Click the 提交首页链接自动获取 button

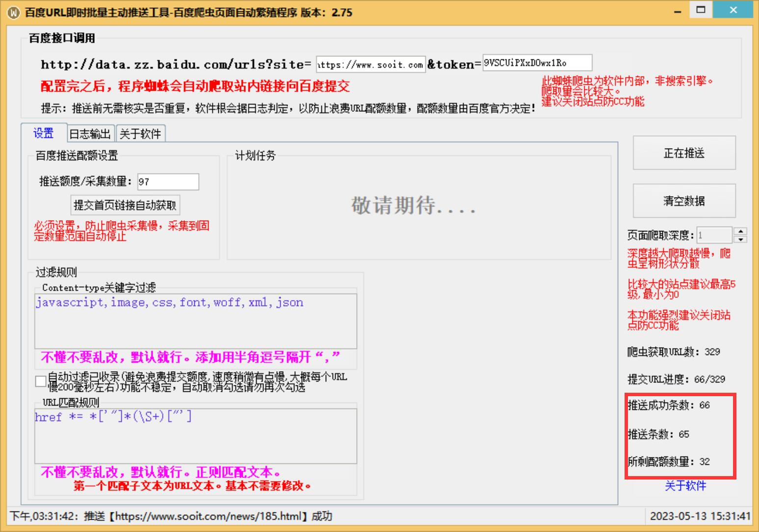[125, 205]
